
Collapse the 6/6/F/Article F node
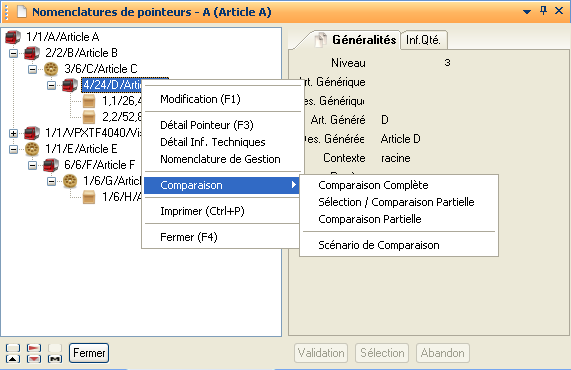(32, 165)
